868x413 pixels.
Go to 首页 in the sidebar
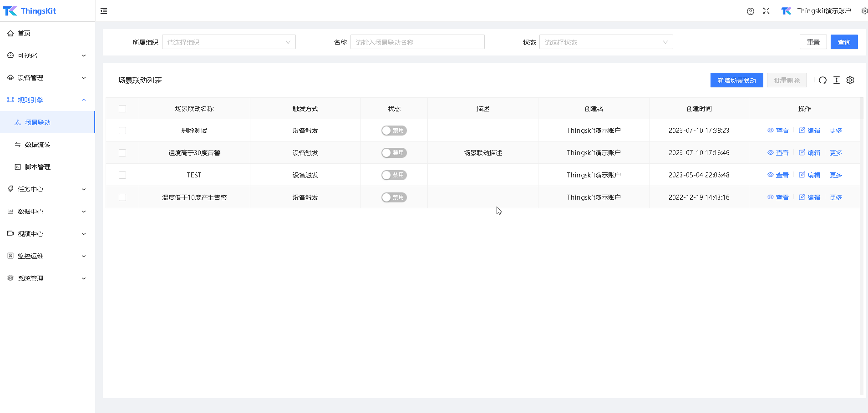[x=47, y=33]
